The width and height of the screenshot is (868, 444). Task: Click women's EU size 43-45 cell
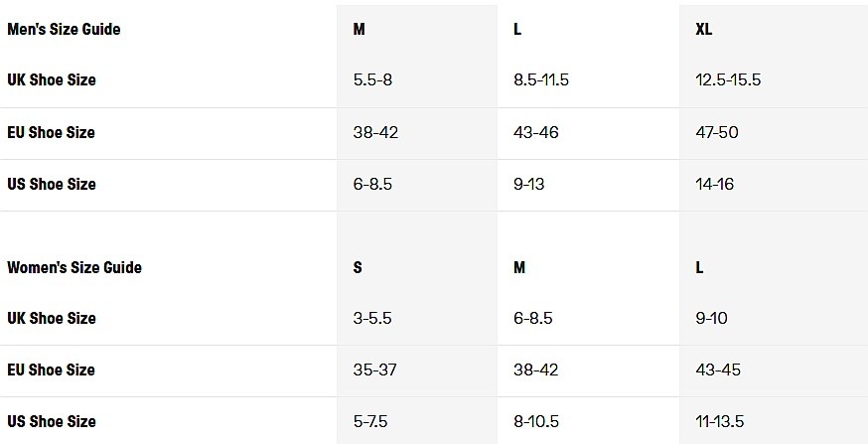[x=717, y=370]
